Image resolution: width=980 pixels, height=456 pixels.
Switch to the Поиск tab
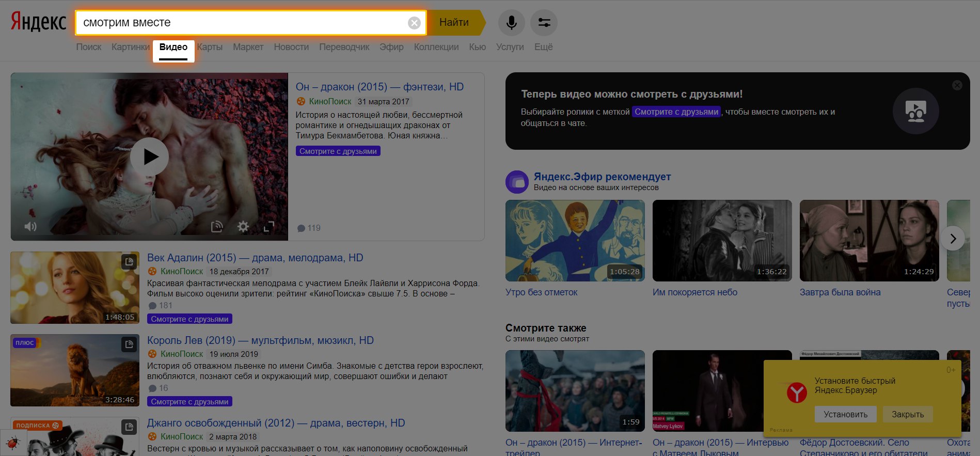pyautogui.click(x=89, y=47)
